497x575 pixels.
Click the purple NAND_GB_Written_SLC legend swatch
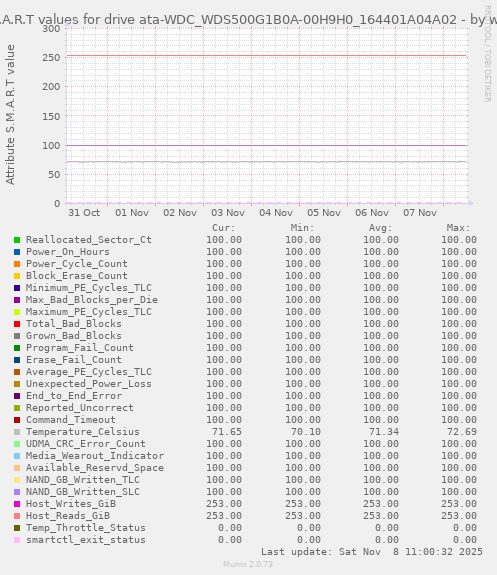[x=17, y=492]
